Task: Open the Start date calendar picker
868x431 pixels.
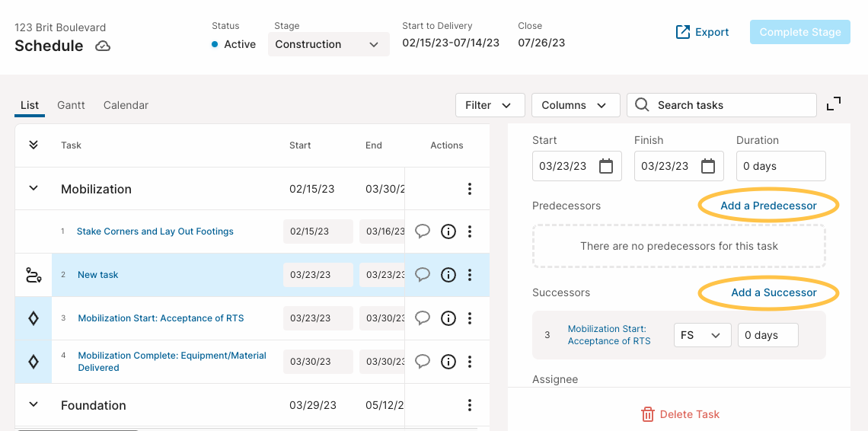Action: click(606, 166)
